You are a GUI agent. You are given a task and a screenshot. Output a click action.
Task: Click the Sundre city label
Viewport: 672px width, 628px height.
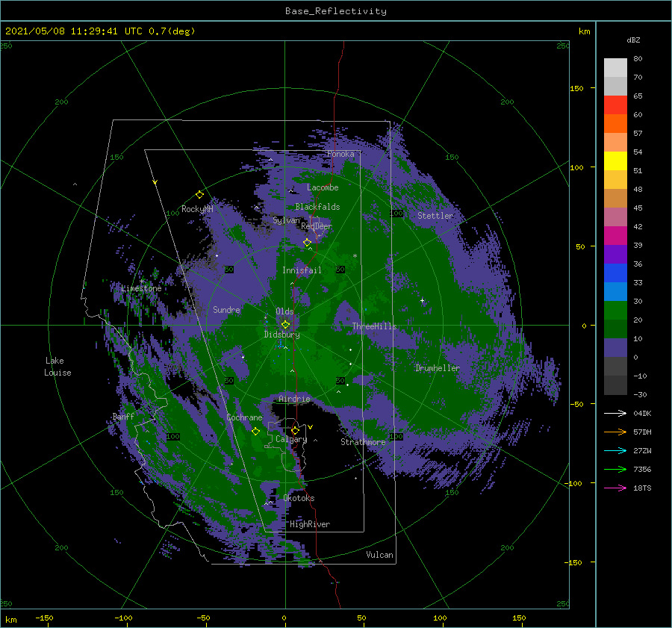[x=227, y=309]
